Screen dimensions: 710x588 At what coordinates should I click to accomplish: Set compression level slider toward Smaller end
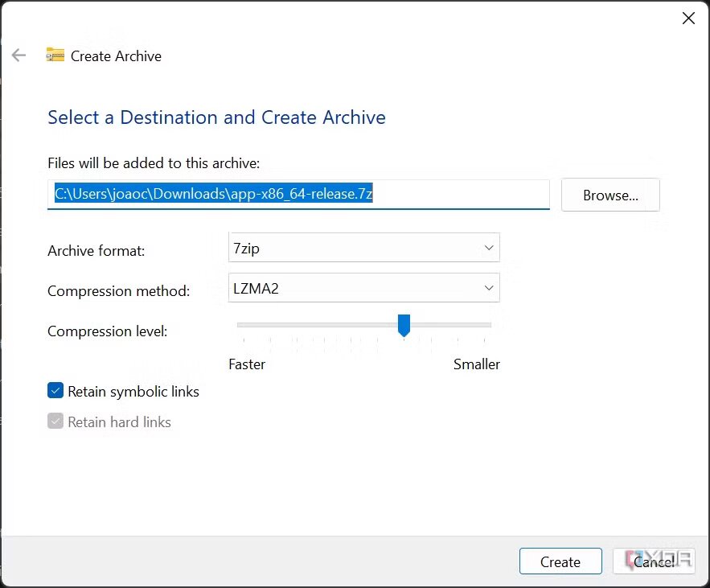[x=484, y=325]
